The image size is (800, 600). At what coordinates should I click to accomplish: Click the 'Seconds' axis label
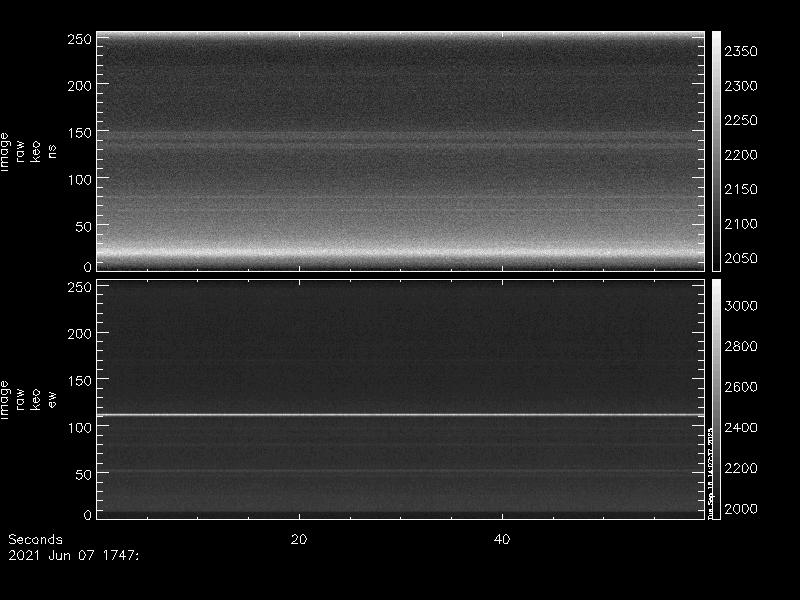point(35,539)
